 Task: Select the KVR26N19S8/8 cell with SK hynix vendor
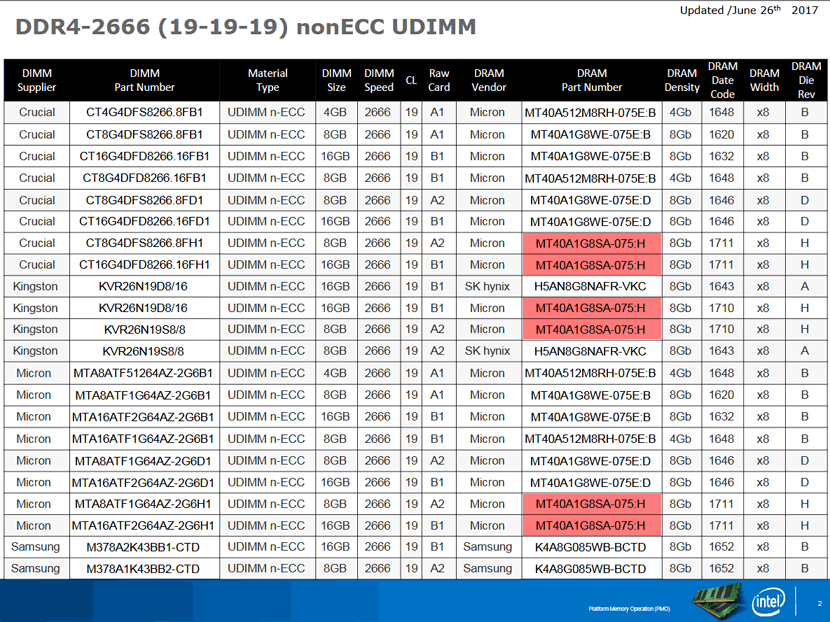[145, 351]
